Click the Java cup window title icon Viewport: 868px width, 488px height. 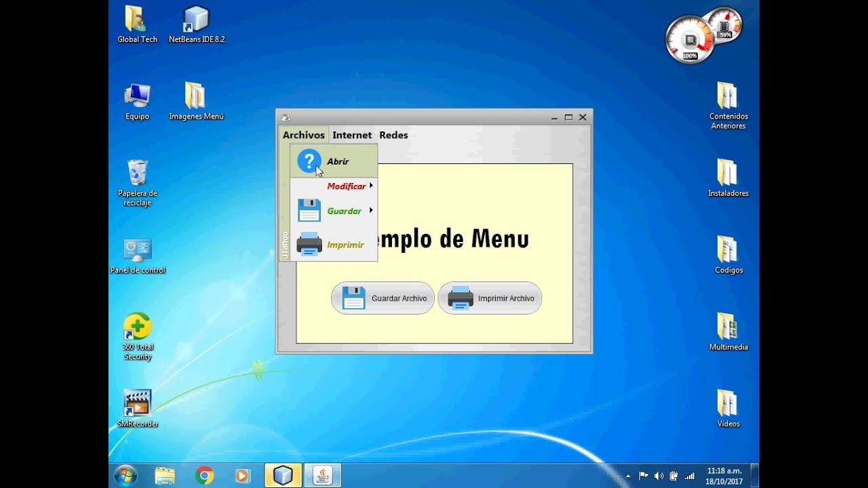click(x=285, y=117)
